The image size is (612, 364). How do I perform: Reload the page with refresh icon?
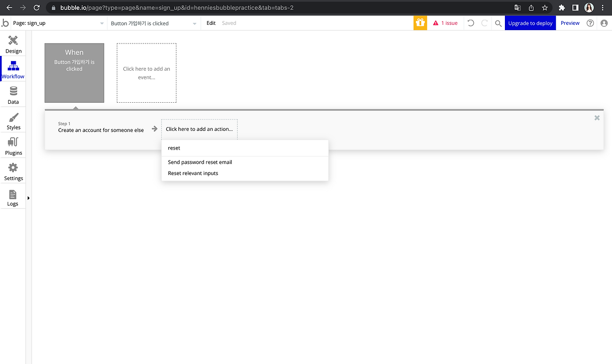click(37, 8)
